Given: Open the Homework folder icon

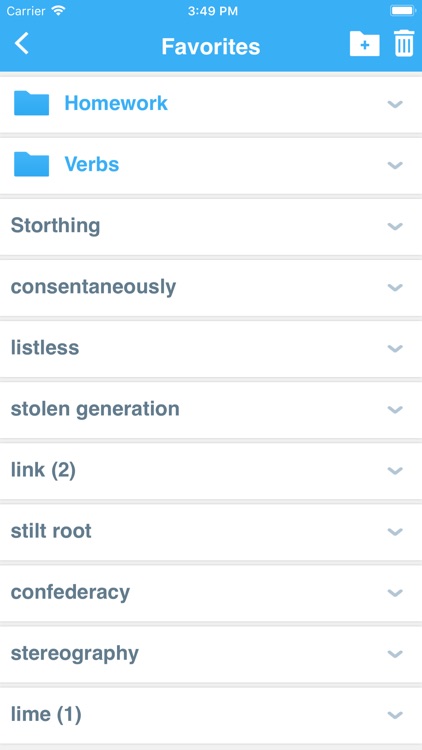Looking at the screenshot, I should [x=32, y=103].
